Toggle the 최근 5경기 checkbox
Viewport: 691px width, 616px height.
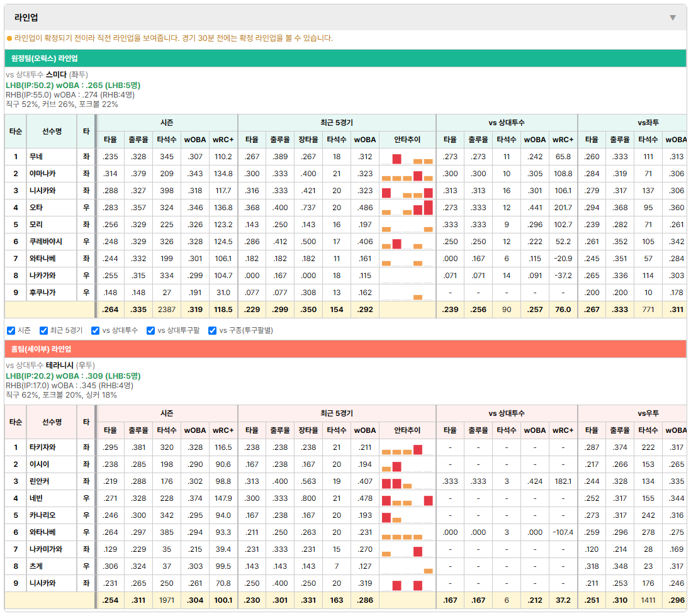click(x=43, y=330)
